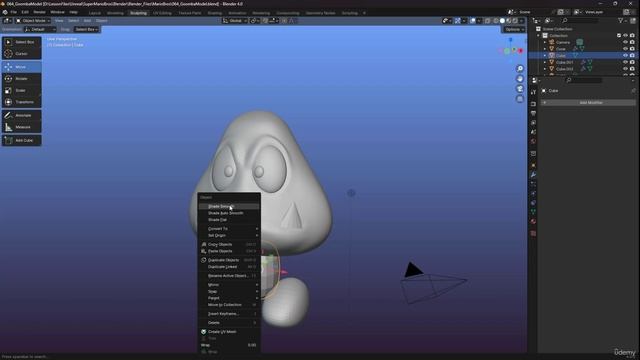The height and width of the screenshot is (360, 640).
Task: Toggle camera view icon in viewport
Action: 520,89
